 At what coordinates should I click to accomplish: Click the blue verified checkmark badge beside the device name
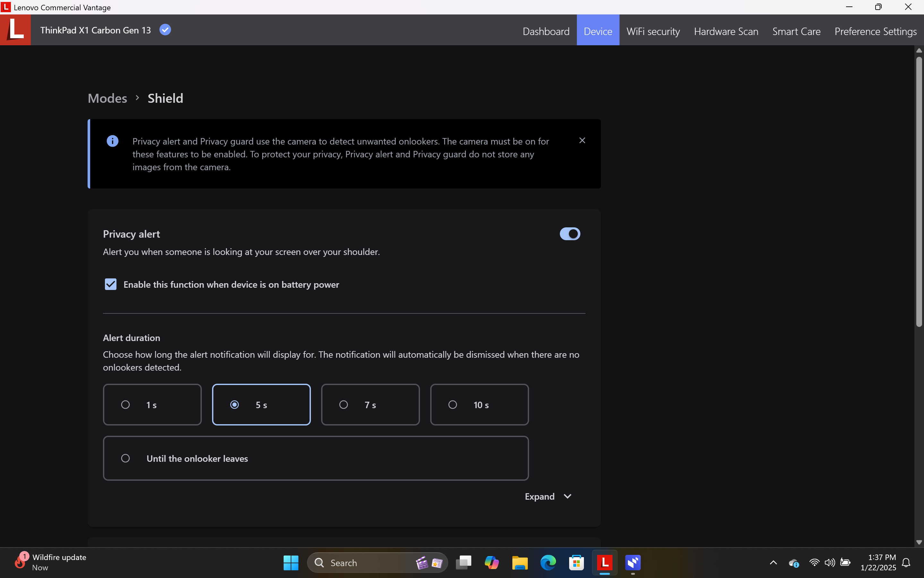coord(165,30)
